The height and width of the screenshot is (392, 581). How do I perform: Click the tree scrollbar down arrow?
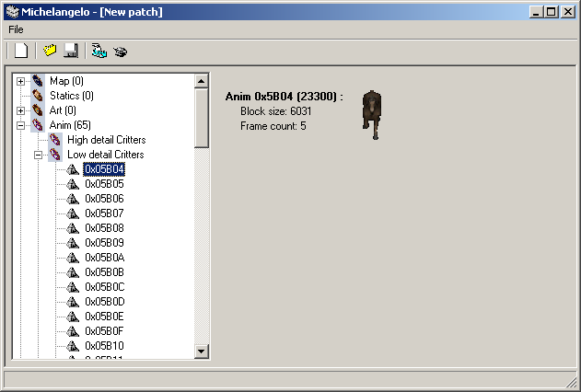(202, 351)
